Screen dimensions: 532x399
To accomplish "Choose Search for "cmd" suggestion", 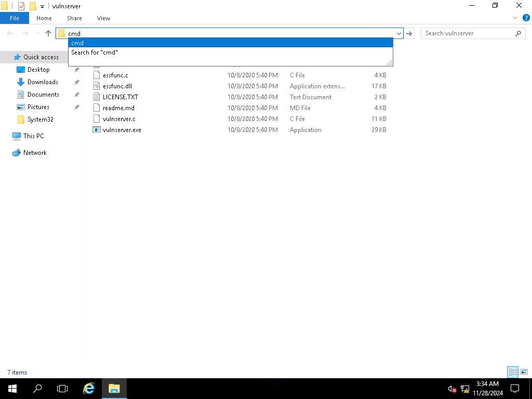I will (x=95, y=52).
